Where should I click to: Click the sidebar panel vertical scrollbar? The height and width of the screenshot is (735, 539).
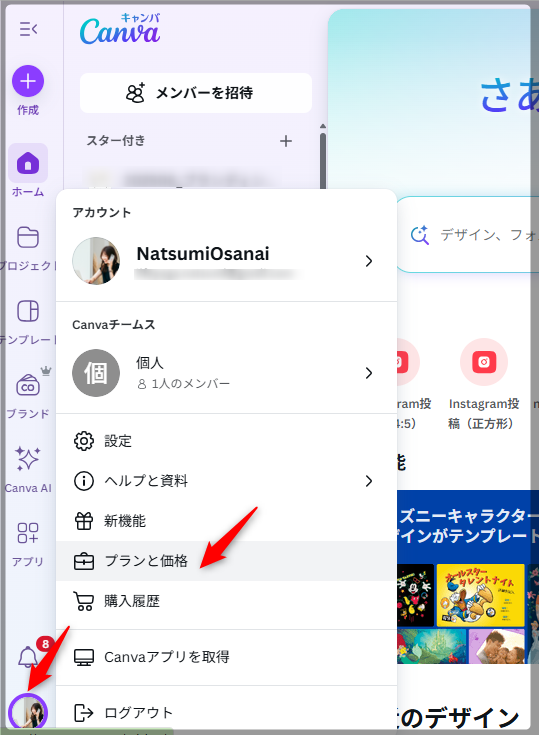point(323,159)
